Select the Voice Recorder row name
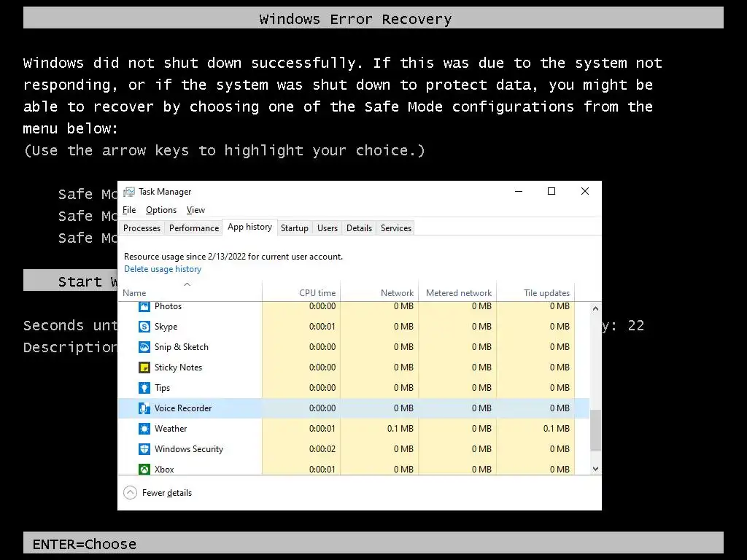The height and width of the screenshot is (560, 747). (x=183, y=408)
